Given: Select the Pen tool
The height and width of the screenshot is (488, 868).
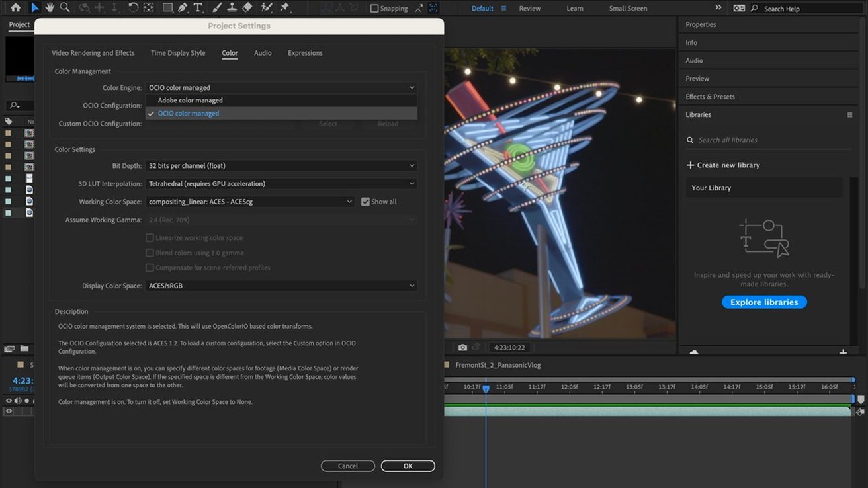Looking at the screenshot, I should point(183,8).
